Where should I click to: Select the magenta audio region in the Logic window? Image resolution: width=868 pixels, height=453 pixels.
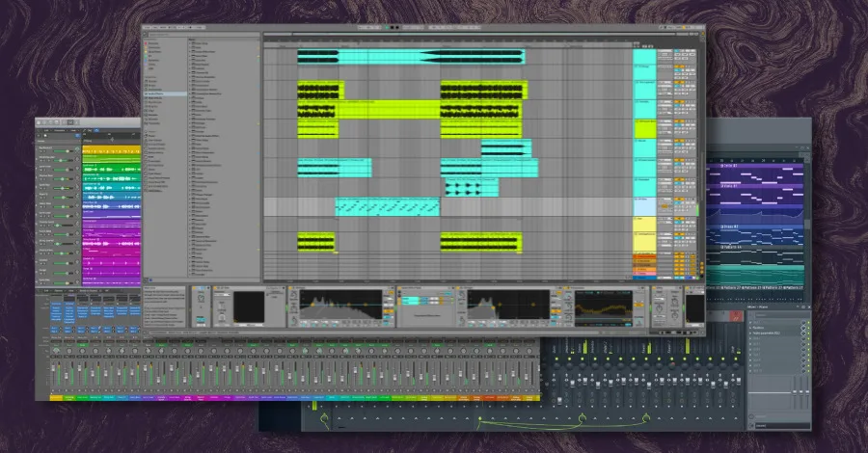click(x=111, y=244)
